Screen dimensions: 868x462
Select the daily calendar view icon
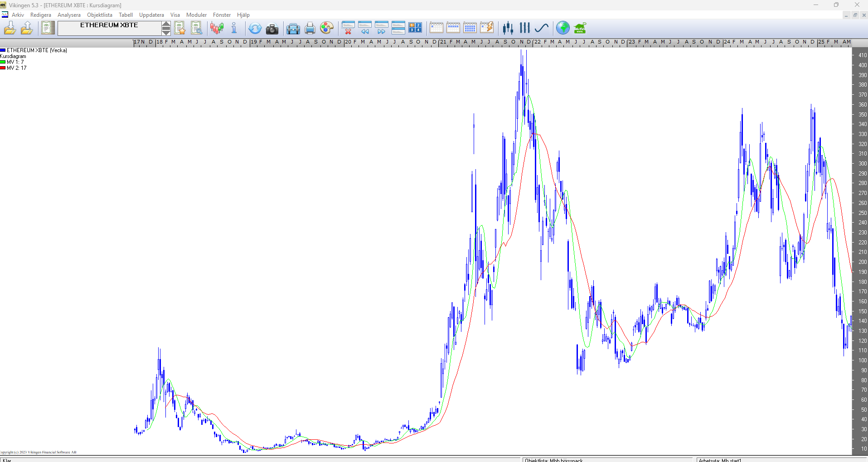pos(436,28)
